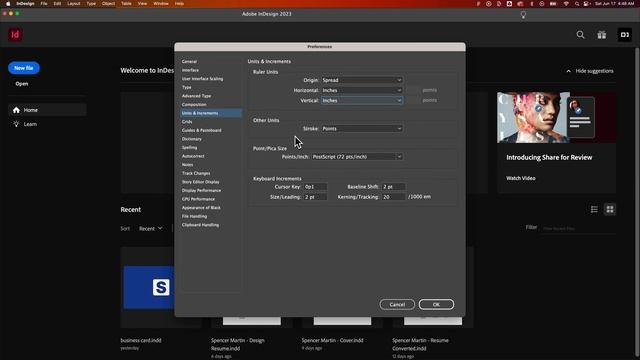Click the Size/Leading input field
The image size is (640, 360).
(315, 197)
